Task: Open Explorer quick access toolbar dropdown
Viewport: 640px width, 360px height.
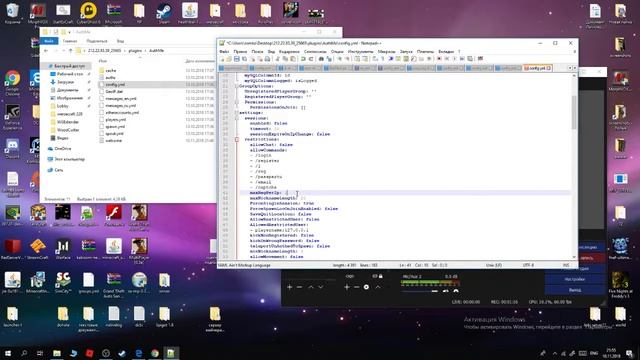Action: tap(69, 32)
